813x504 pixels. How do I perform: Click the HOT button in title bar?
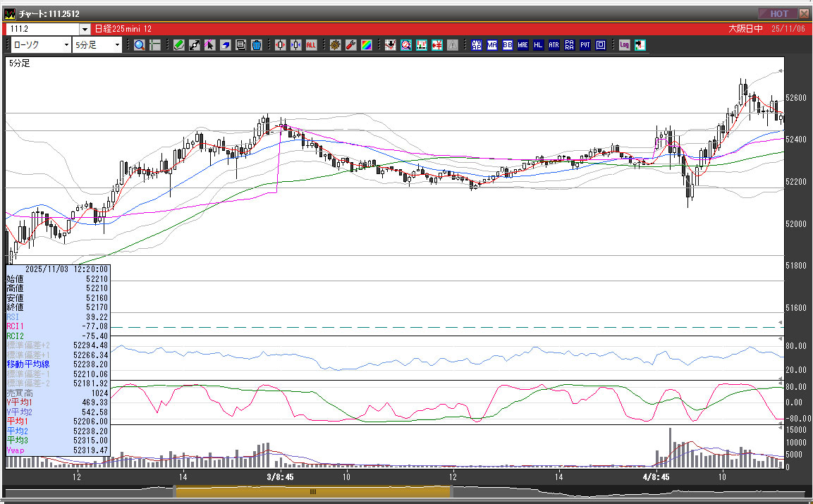click(x=778, y=13)
